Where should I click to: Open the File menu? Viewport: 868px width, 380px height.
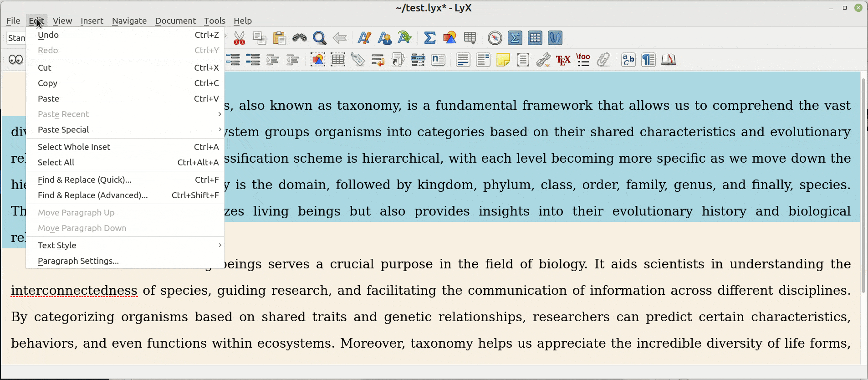coord(13,21)
